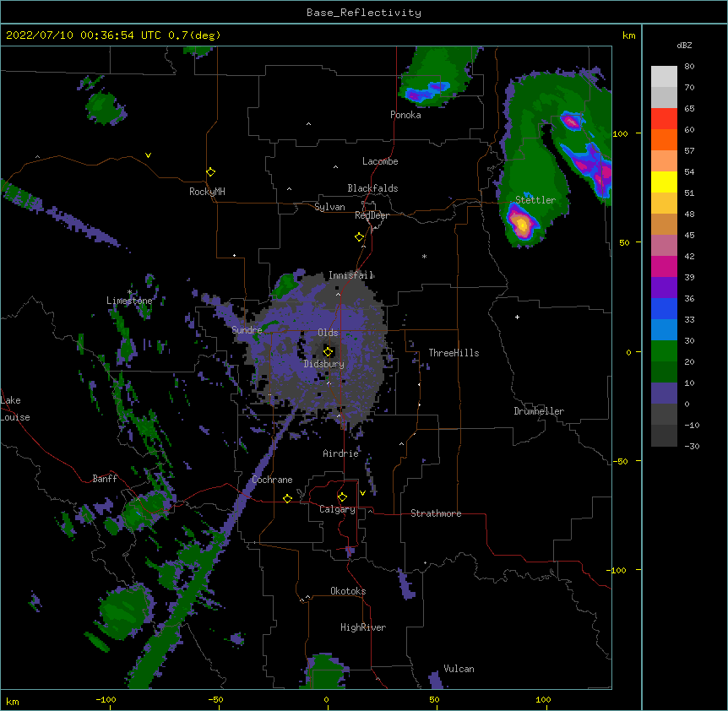Click the yellow V marker east of Calgary
This screenshot has height=711, width=728.
pos(362,493)
